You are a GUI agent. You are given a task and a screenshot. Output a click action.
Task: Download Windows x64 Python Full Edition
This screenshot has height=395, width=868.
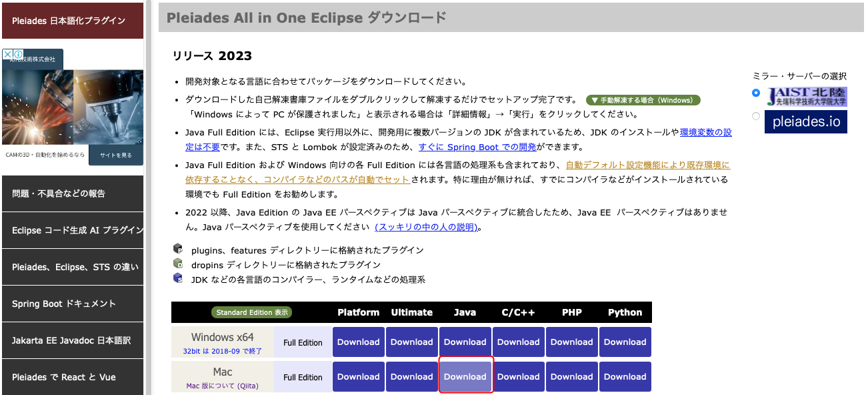pyautogui.click(x=625, y=342)
